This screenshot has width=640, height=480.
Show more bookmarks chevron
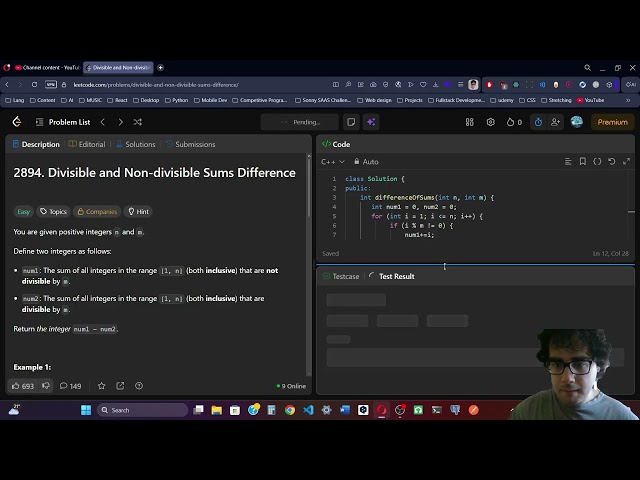[628, 100]
